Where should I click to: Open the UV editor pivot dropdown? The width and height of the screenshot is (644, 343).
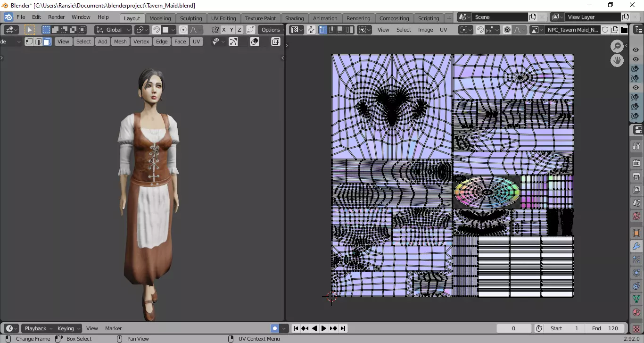[466, 30]
